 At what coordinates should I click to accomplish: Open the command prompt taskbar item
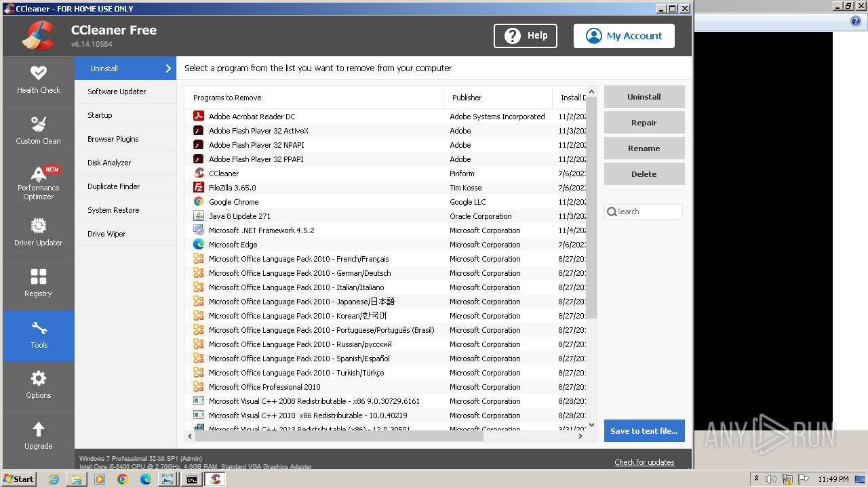coord(192,479)
